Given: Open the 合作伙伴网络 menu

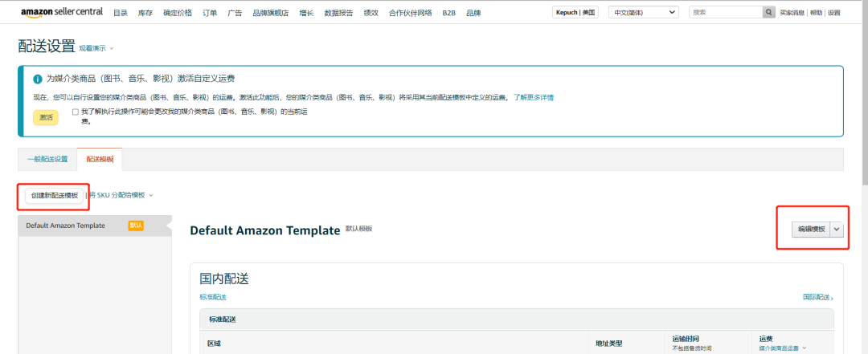Looking at the screenshot, I should pyautogui.click(x=410, y=13).
